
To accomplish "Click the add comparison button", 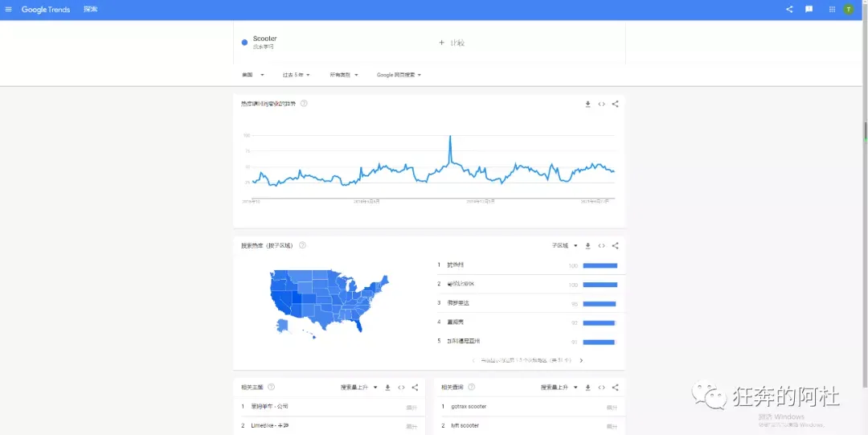I will click(451, 43).
